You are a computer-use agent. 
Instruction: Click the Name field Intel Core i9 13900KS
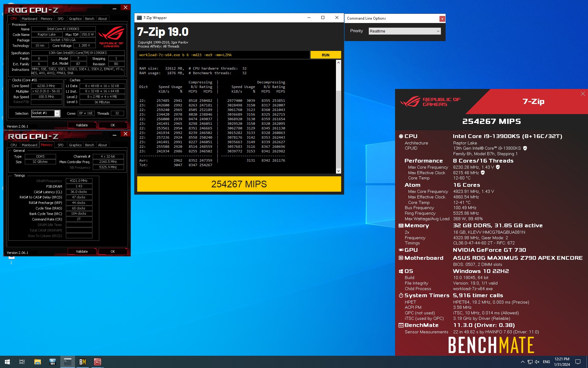63,29
